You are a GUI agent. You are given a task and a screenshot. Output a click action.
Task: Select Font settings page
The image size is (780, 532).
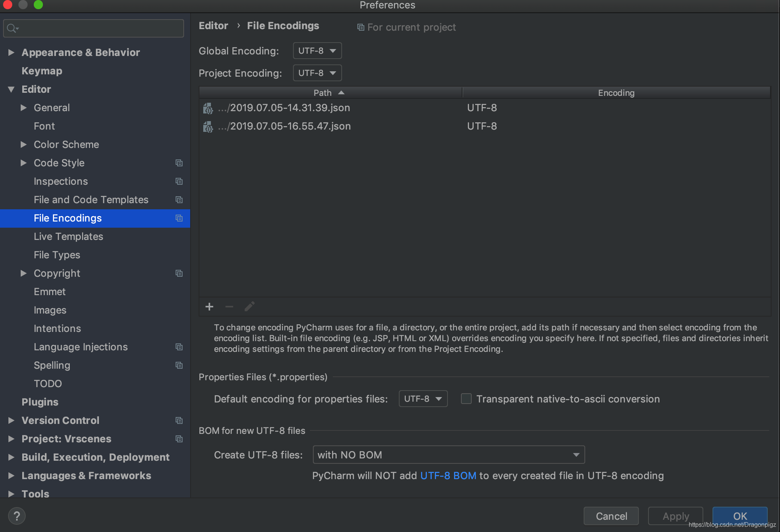(44, 126)
